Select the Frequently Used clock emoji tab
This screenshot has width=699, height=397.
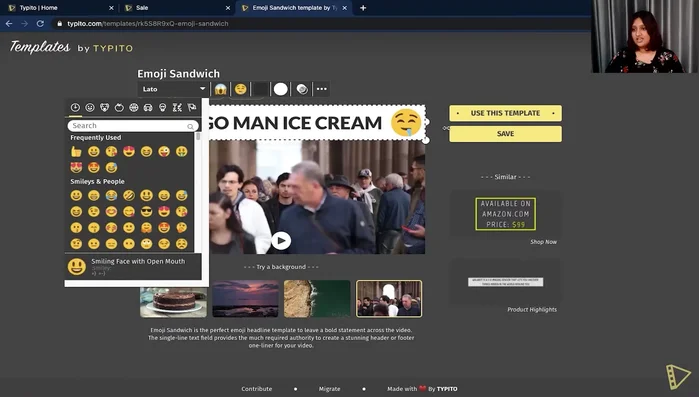click(75, 107)
